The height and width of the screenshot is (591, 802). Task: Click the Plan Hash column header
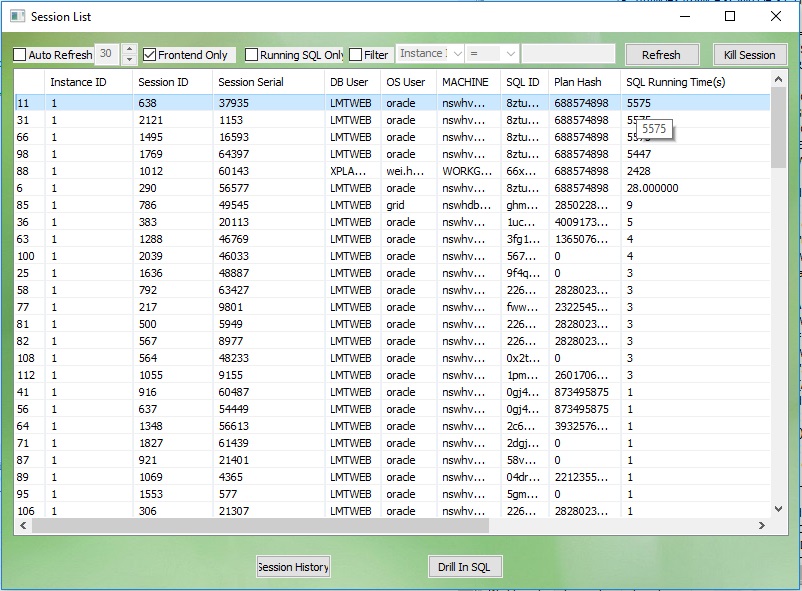[584, 82]
